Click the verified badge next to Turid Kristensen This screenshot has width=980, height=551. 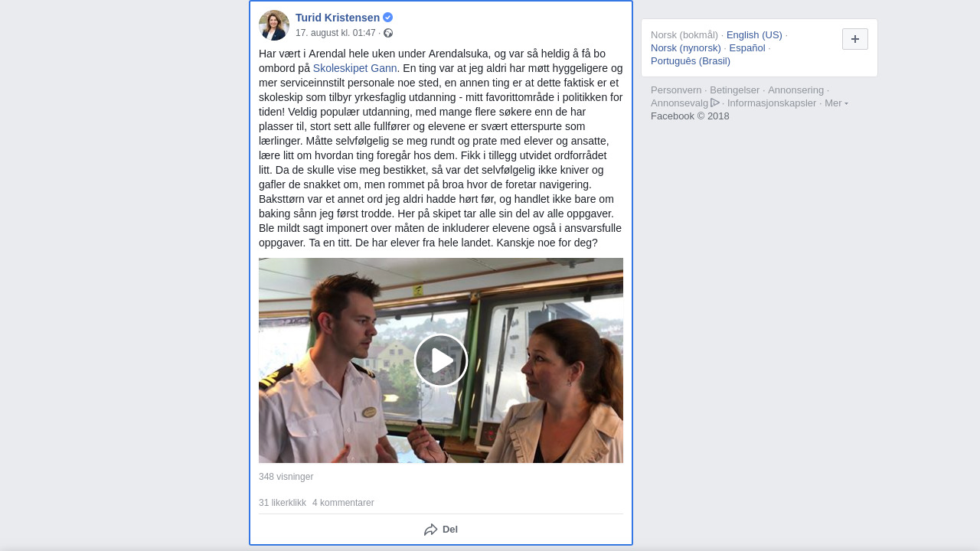(388, 18)
